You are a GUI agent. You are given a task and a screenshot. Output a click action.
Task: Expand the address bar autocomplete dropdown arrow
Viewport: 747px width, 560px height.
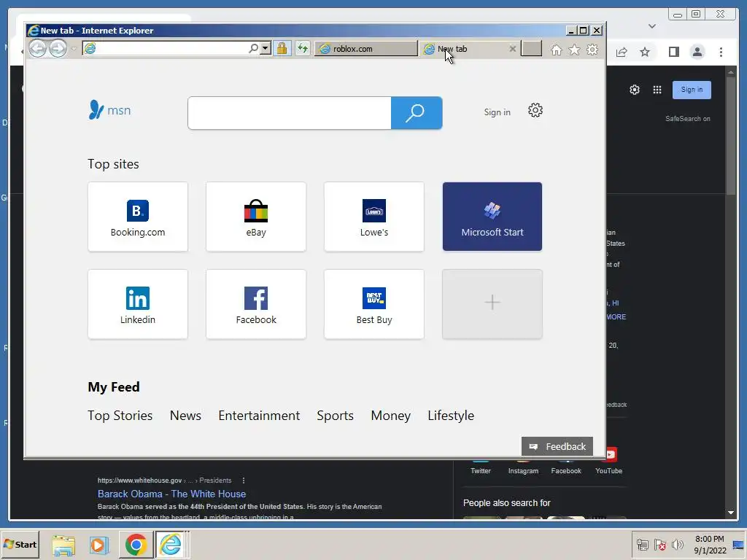point(266,48)
